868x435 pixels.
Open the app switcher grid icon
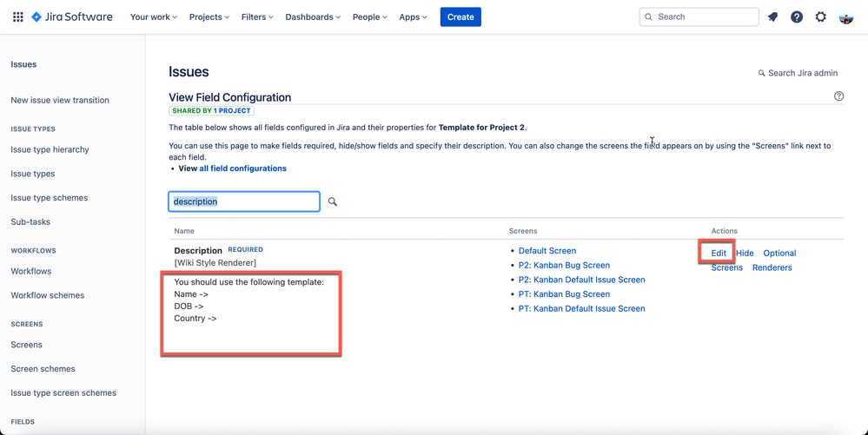pyautogui.click(x=17, y=17)
